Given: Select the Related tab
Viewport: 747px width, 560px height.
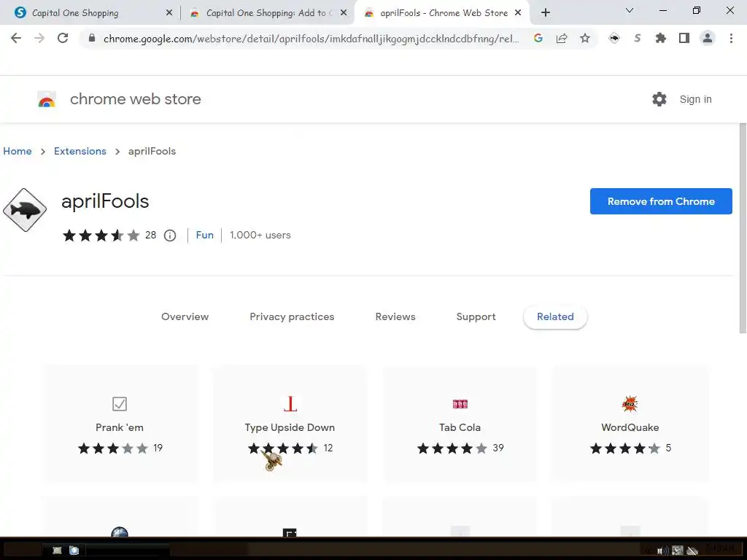Looking at the screenshot, I should [555, 316].
